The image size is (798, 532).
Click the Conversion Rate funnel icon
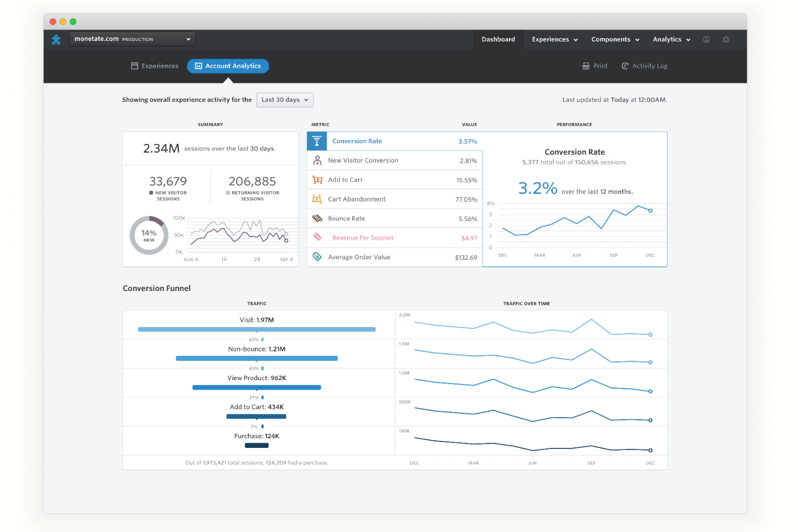pos(317,141)
